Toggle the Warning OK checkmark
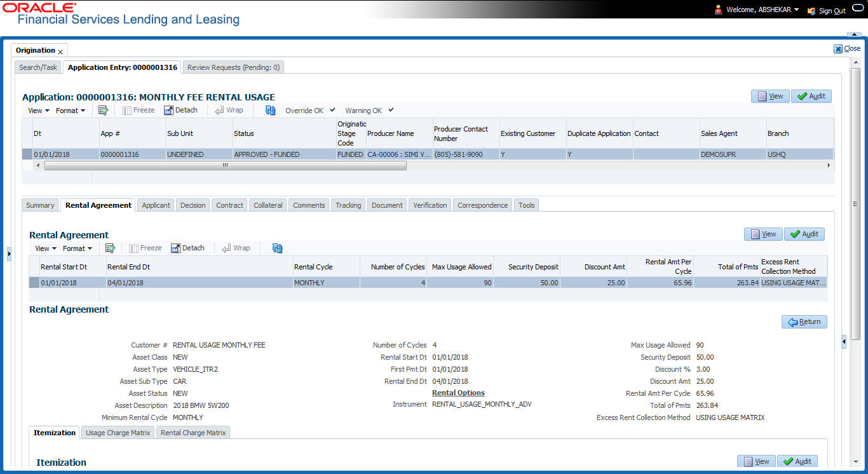The width and height of the screenshot is (868, 474). click(x=391, y=110)
